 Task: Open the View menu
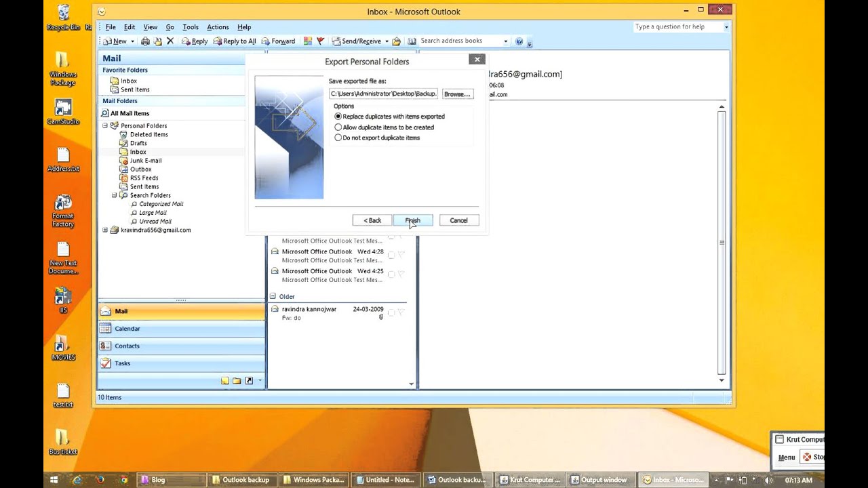(151, 27)
